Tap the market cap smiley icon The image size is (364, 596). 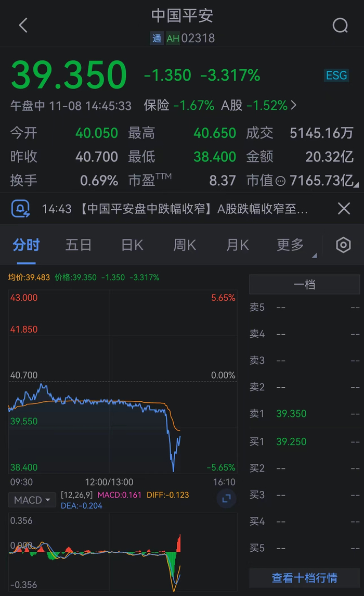tap(280, 181)
